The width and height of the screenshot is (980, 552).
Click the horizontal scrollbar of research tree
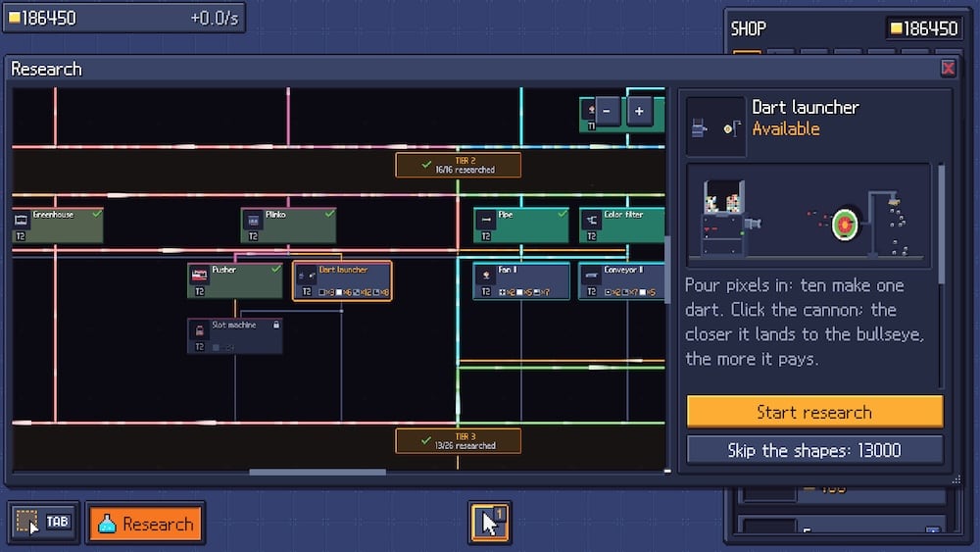[318, 472]
